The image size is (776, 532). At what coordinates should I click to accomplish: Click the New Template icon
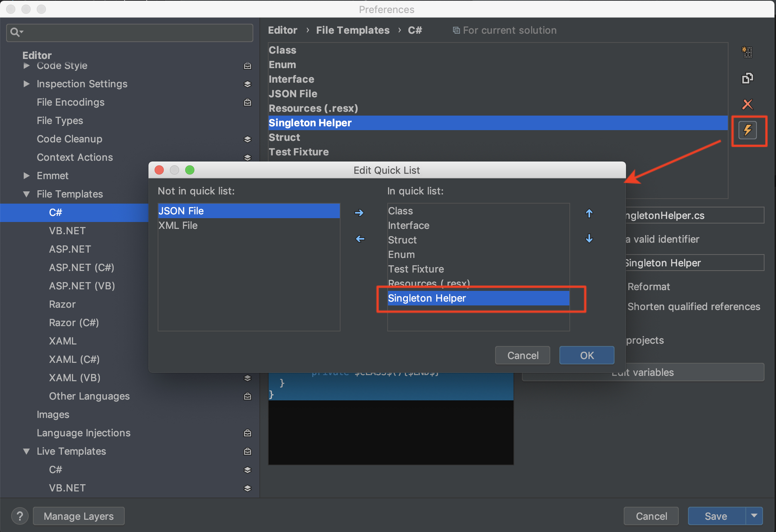click(x=747, y=52)
